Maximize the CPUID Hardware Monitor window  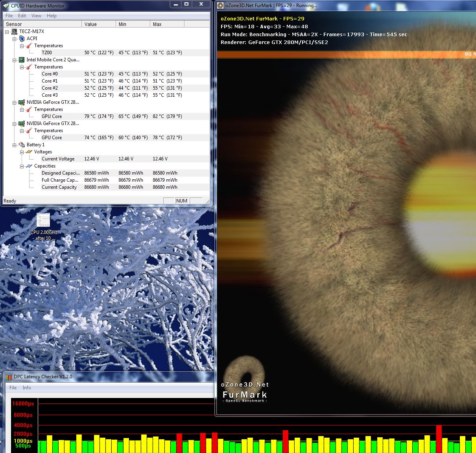(186, 4)
